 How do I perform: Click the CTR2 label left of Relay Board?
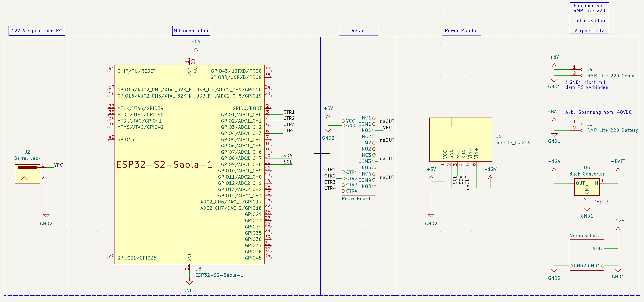pos(330,176)
